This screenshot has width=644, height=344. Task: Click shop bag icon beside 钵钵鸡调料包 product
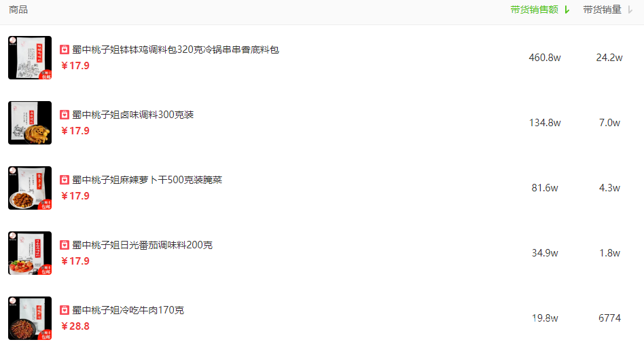coord(65,50)
